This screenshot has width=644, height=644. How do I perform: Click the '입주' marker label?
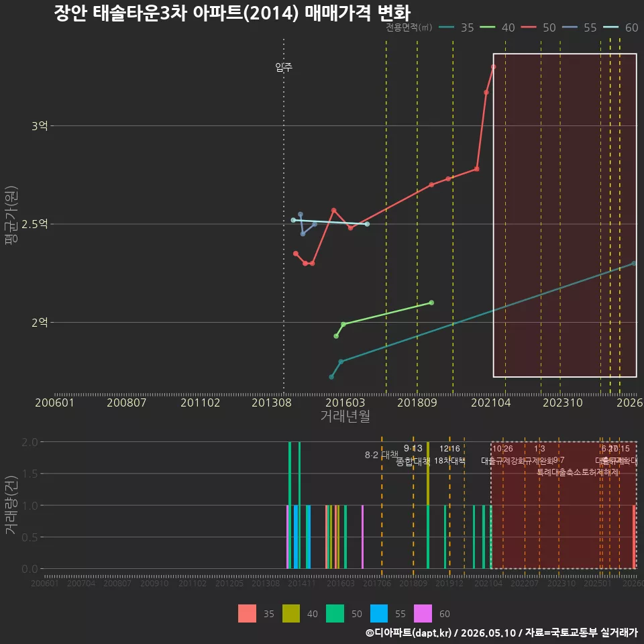pos(284,67)
